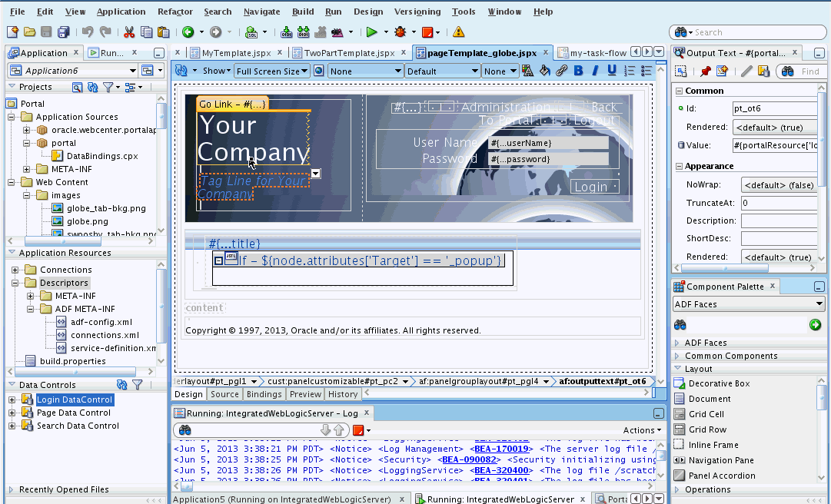Switch to the Source editor tab
The width and height of the screenshot is (831, 504).
224,394
